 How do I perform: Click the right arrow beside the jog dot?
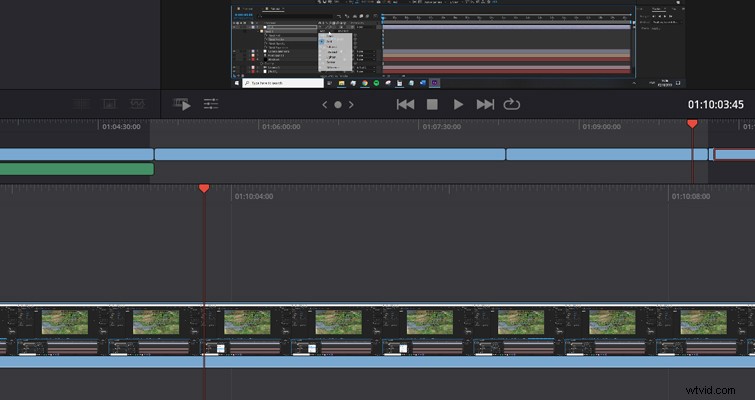tap(351, 104)
